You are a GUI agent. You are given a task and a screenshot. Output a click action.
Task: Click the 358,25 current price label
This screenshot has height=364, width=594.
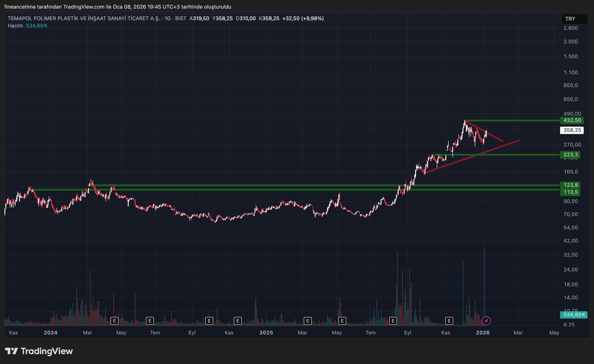pos(572,130)
